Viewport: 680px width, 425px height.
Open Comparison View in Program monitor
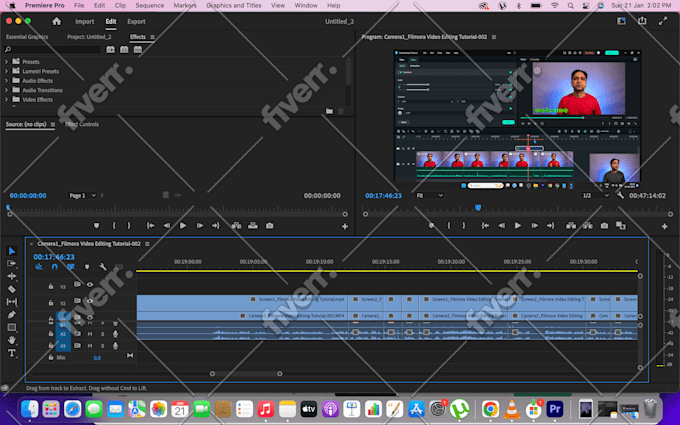click(621, 226)
